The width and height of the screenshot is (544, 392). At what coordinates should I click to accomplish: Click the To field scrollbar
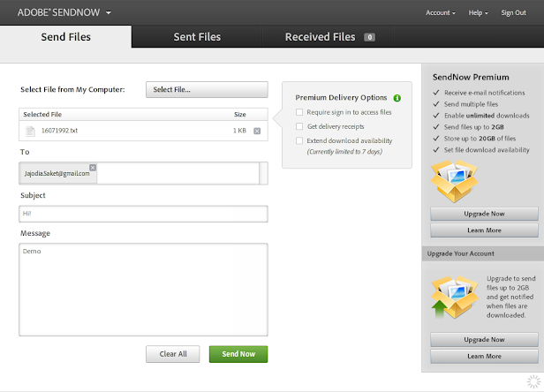(263, 173)
